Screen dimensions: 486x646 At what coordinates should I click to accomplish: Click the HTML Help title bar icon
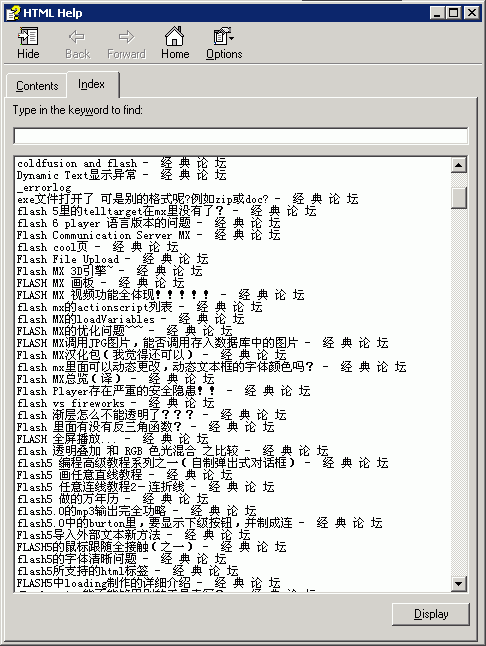12,13
